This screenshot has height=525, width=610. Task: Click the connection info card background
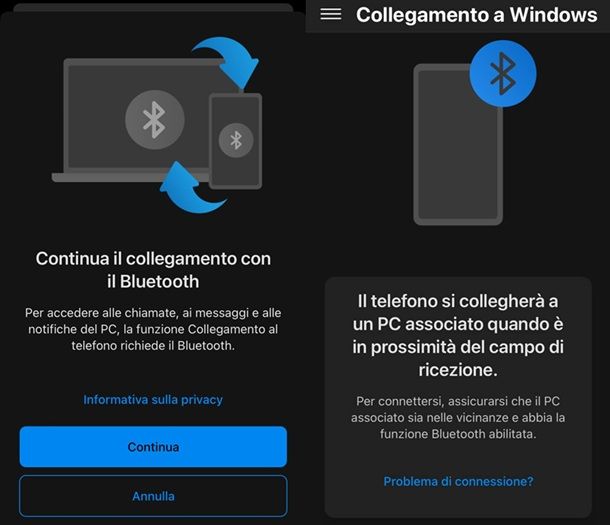click(458, 397)
